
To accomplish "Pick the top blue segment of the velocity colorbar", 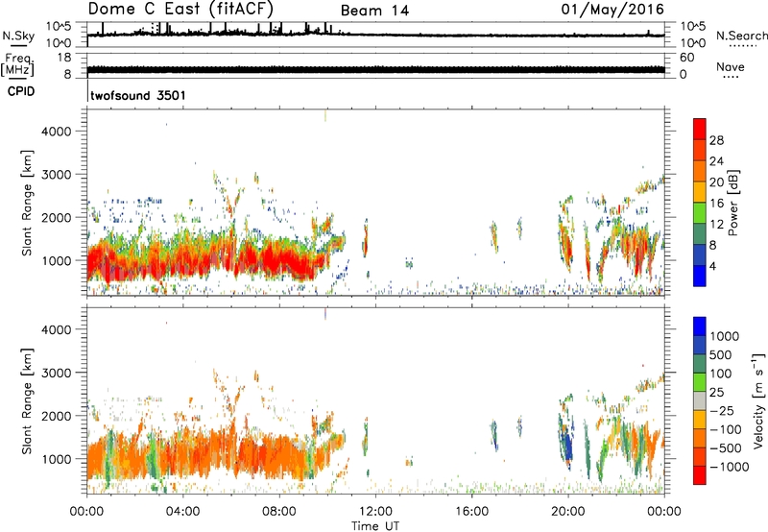I will (700, 326).
